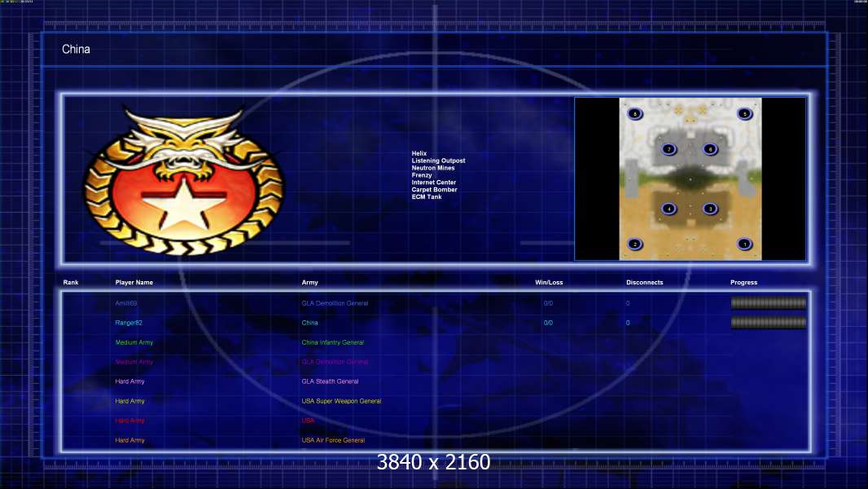This screenshot has height=489, width=868.
Task: Pick start position 6 on the map
Action: pyautogui.click(x=710, y=149)
